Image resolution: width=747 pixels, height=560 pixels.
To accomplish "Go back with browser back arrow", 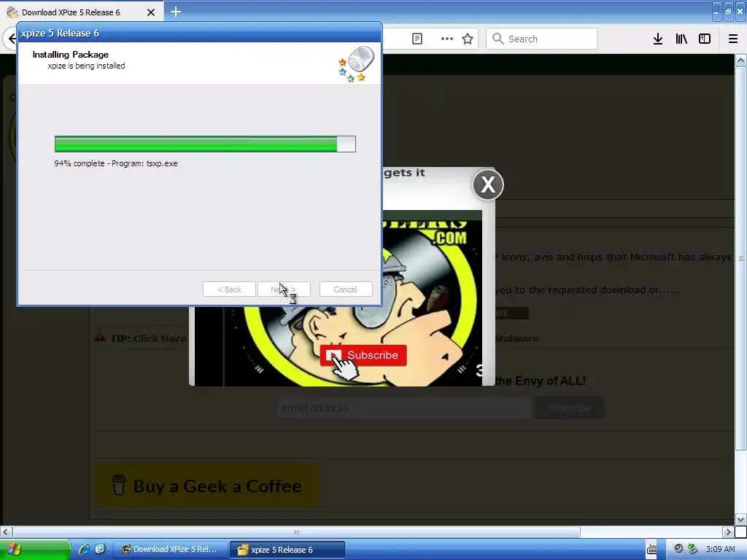I will (12, 39).
